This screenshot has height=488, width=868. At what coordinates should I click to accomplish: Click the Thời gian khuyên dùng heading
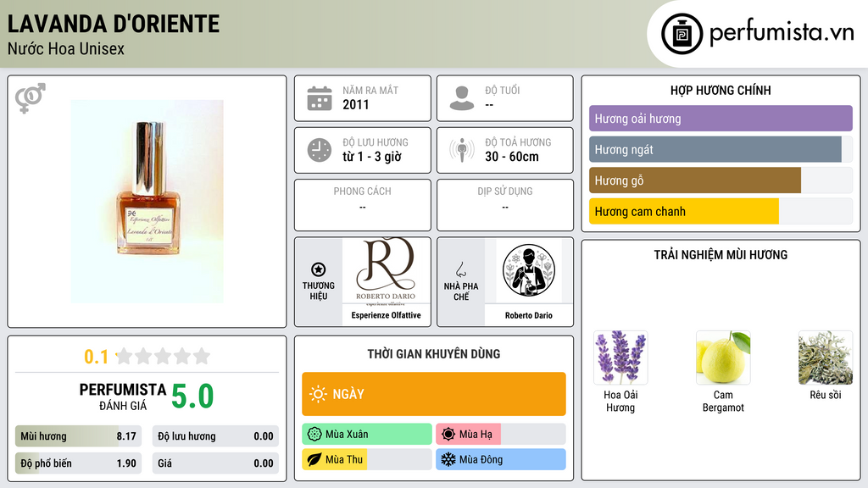[x=434, y=354]
